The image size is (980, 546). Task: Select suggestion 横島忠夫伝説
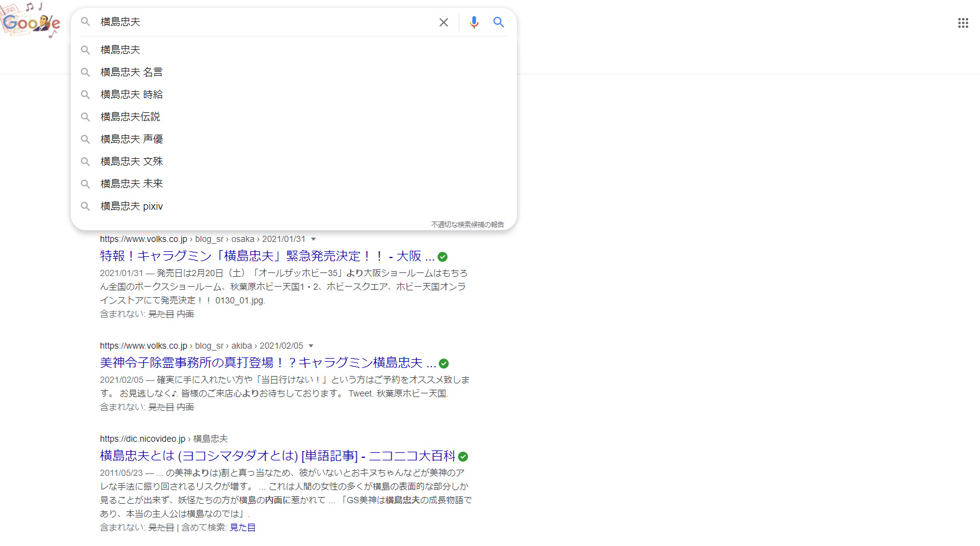(x=294, y=117)
